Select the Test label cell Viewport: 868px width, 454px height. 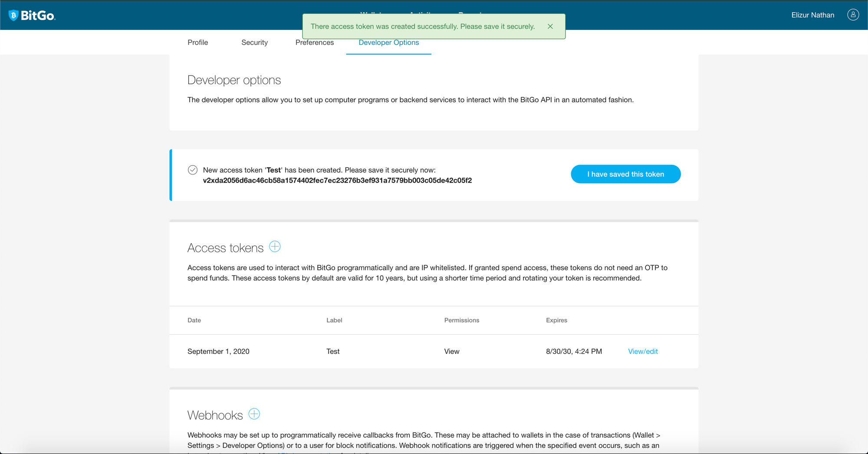[333, 352]
